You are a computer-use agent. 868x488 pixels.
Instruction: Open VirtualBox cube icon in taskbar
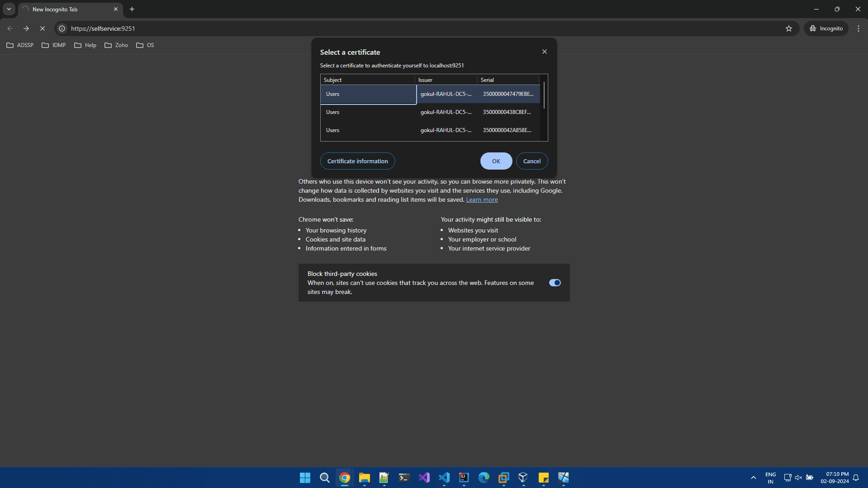(524, 478)
